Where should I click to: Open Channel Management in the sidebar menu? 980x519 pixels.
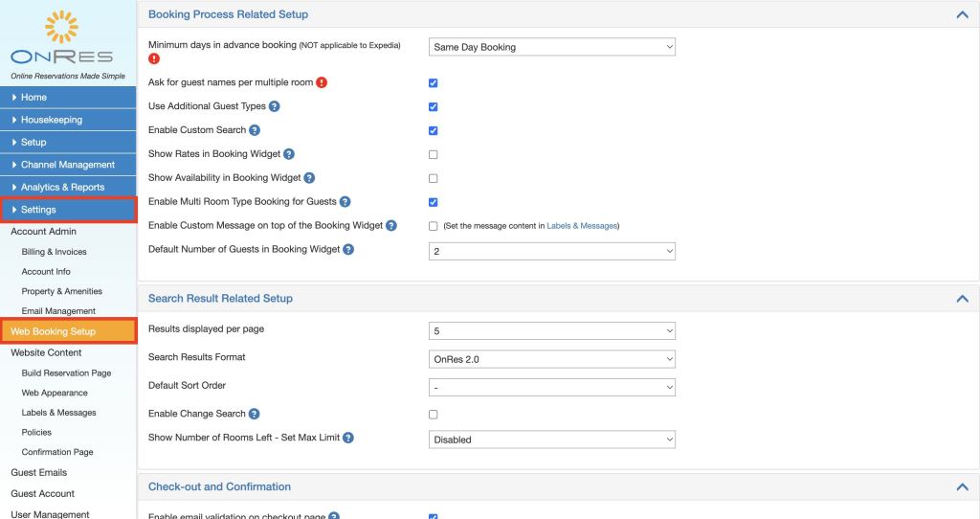(67, 165)
